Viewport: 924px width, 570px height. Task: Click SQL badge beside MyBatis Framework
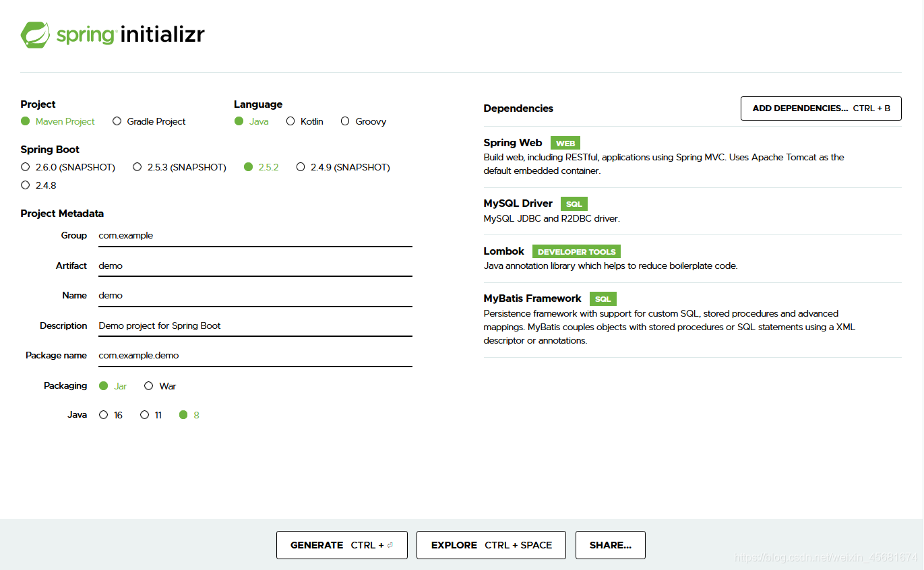click(x=603, y=299)
